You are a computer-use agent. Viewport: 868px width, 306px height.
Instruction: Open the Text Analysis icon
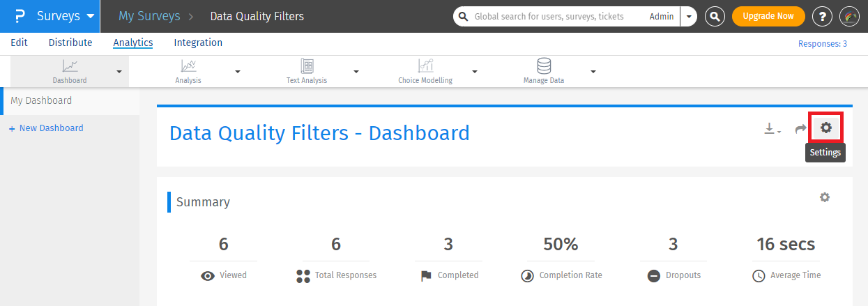[x=307, y=66]
